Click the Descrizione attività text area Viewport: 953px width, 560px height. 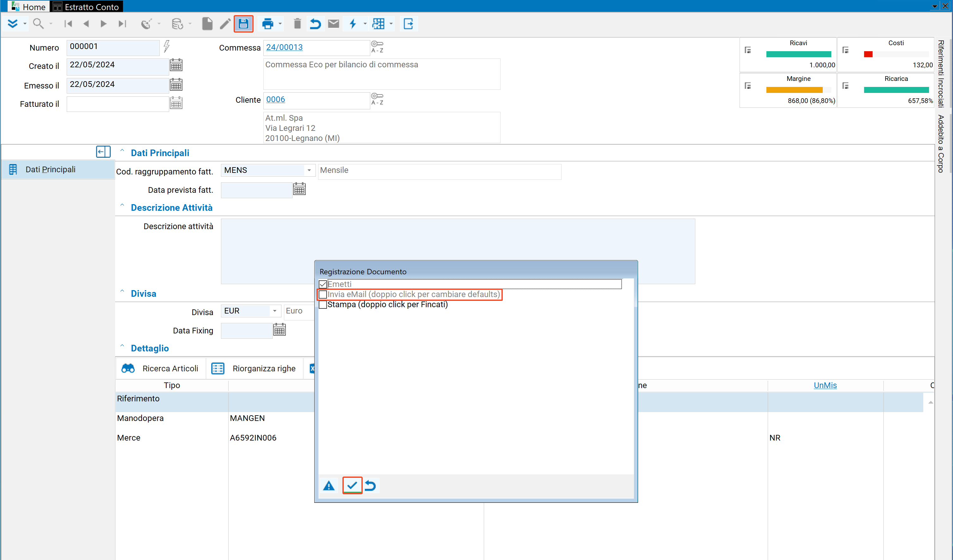458,251
